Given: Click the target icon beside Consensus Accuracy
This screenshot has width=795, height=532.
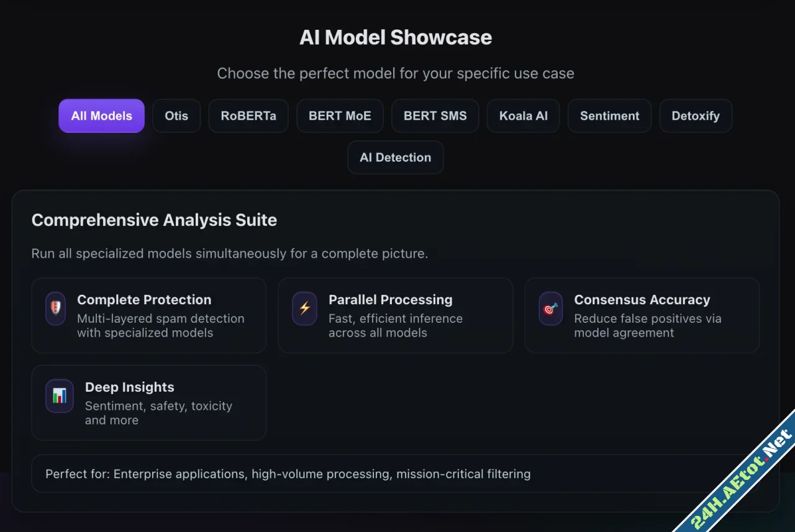Looking at the screenshot, I should 551,309.
